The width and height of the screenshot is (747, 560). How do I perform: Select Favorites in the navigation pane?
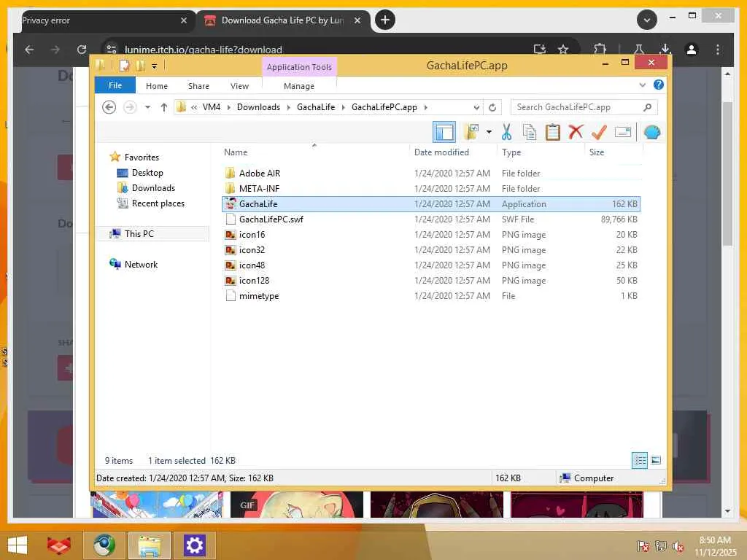(x=142, y=157)
